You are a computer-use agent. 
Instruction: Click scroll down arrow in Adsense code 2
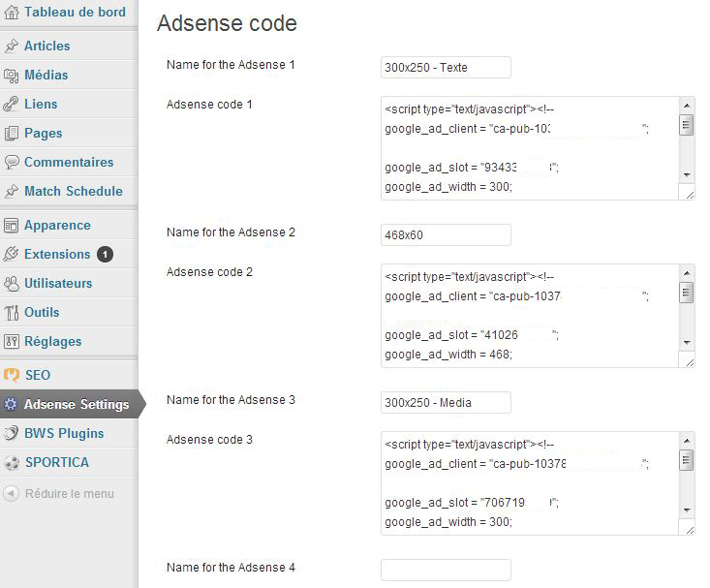click(x=687, y=343)
